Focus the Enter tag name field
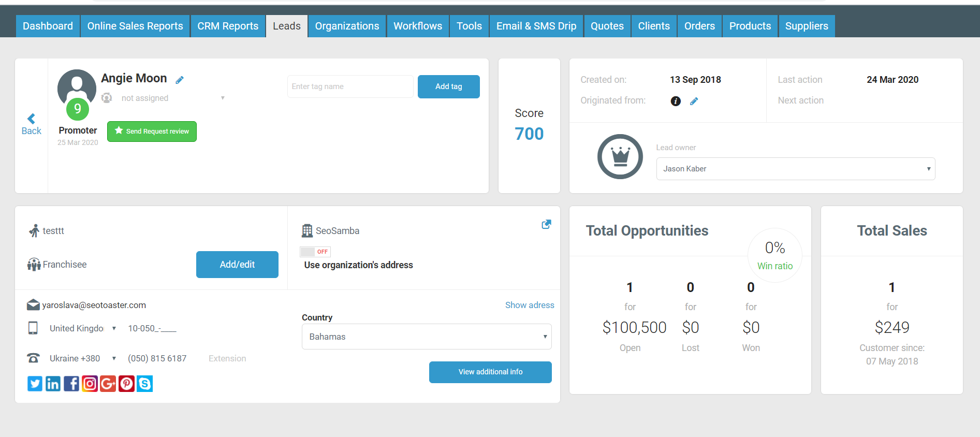 [x=350, y=86]
